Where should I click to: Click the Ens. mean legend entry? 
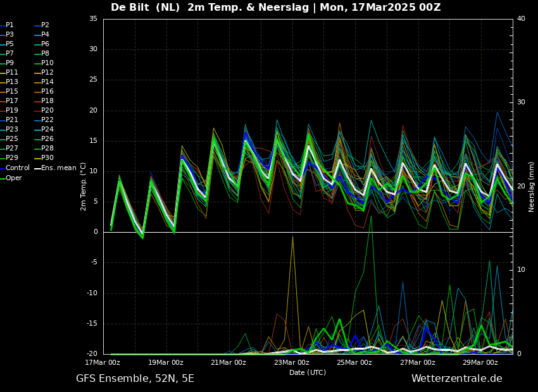59,168
